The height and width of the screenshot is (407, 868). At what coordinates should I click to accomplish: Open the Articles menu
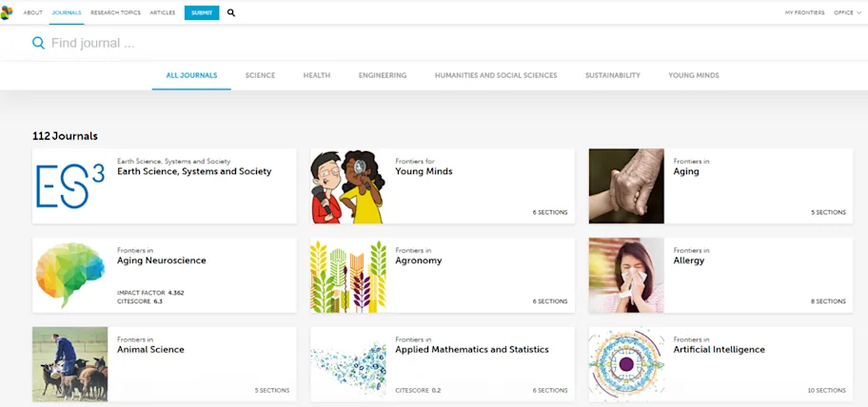[x=163, y=12]
